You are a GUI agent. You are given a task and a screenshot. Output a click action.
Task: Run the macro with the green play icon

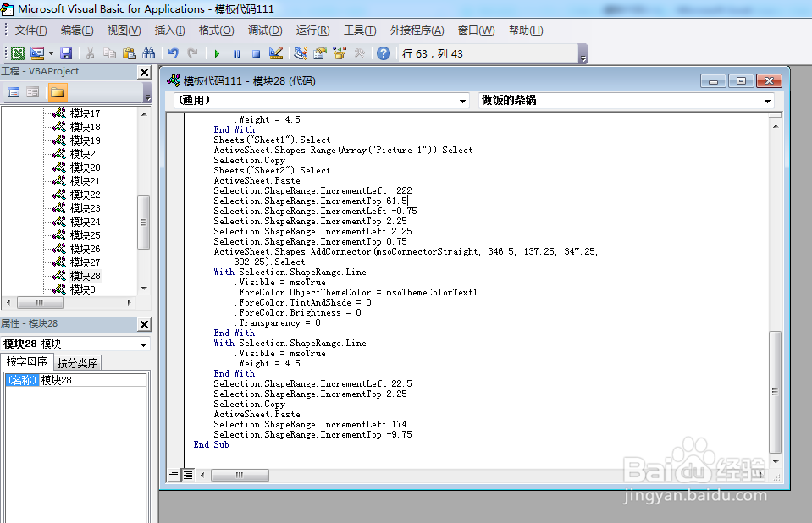click(x=217, y=53)
